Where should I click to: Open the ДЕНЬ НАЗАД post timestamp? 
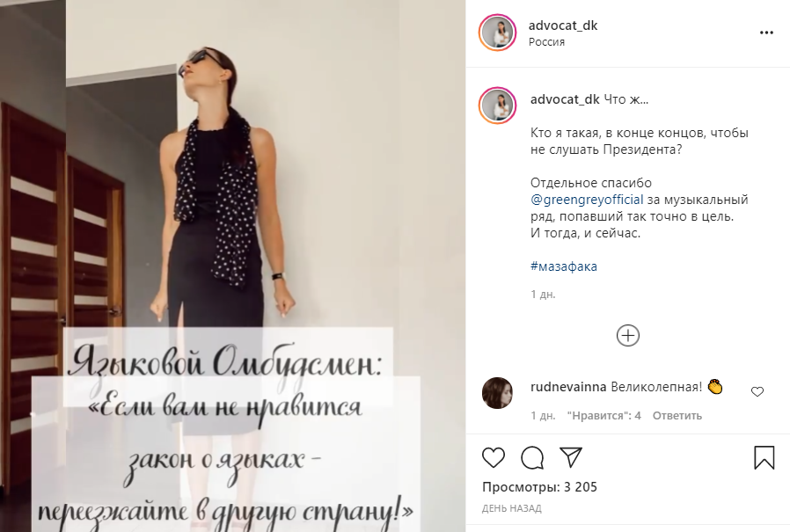(x=511, y=509)
